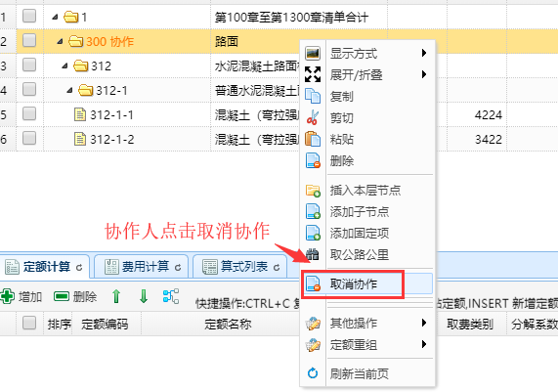Tick the checkbox for row 312-1-1

[x=29, y=114]
